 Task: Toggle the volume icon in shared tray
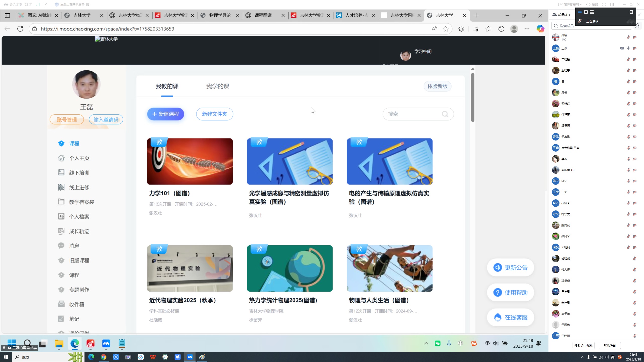point(496,343)
